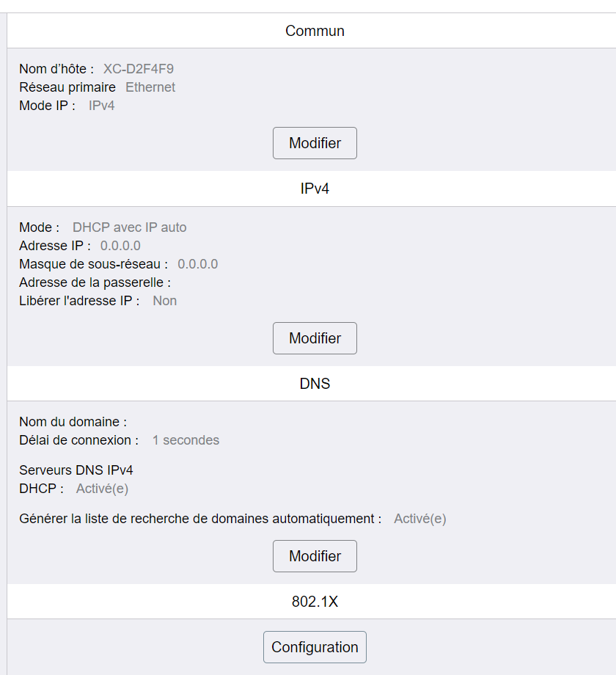Click the Nom du domaine label

coord(73,422)
